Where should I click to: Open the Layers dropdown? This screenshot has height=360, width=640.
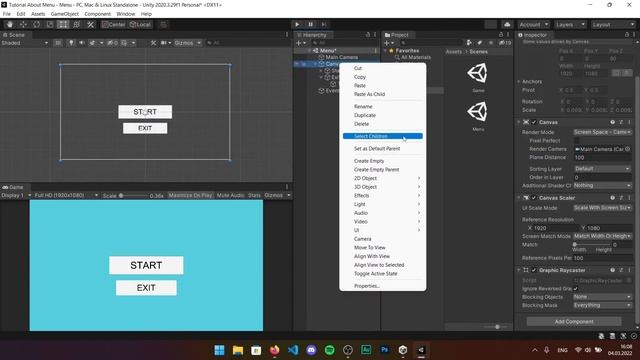tap(570, 24)
